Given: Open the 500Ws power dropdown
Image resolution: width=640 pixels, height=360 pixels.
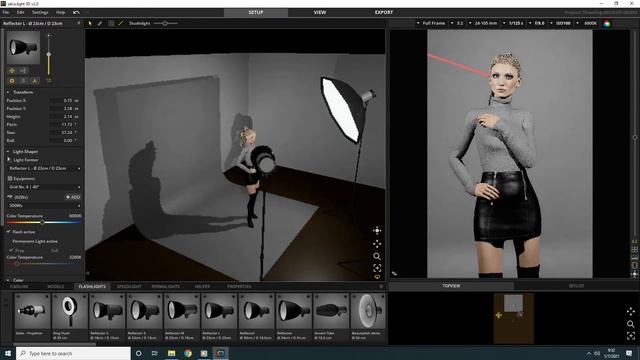Looking at the screenshot, I should pyautogui.click(x=44, y=206).
